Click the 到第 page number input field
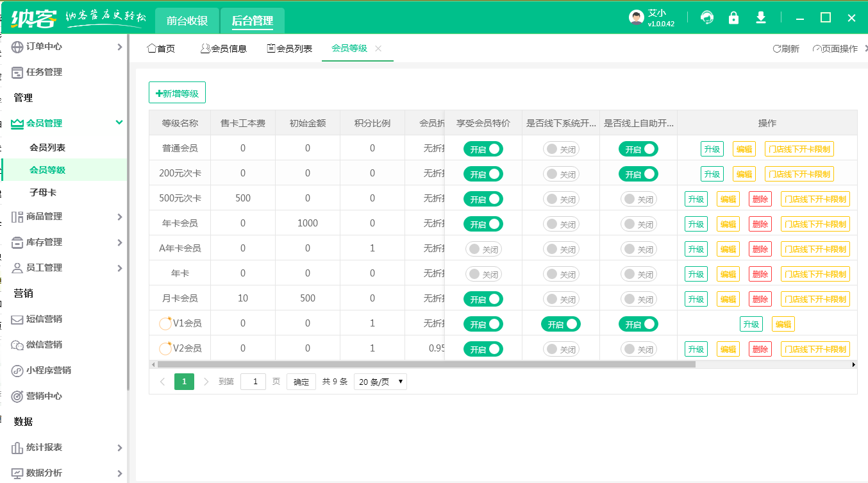The image size is (868, 483). coord(253,381)
